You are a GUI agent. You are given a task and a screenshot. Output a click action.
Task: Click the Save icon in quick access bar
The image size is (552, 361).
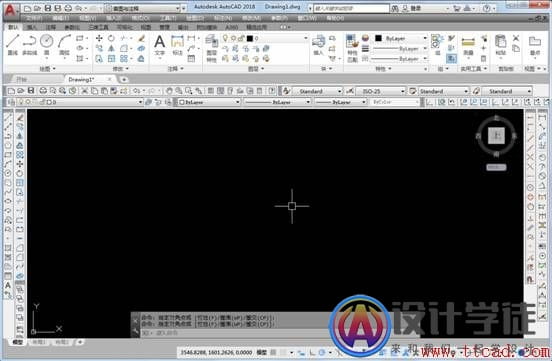(48, 8)
